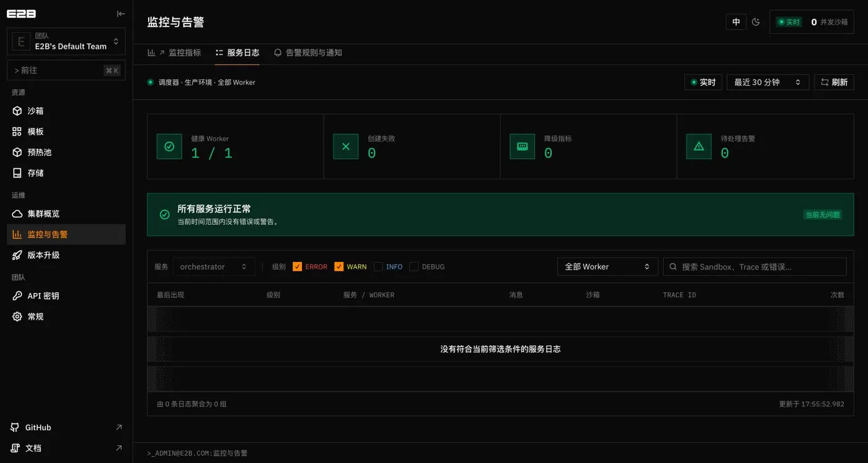Image resolution: width=868 pixels, height=463 pixels.
Task: Check the DEBUG level checkbox
Action: (x=414, y=267)
